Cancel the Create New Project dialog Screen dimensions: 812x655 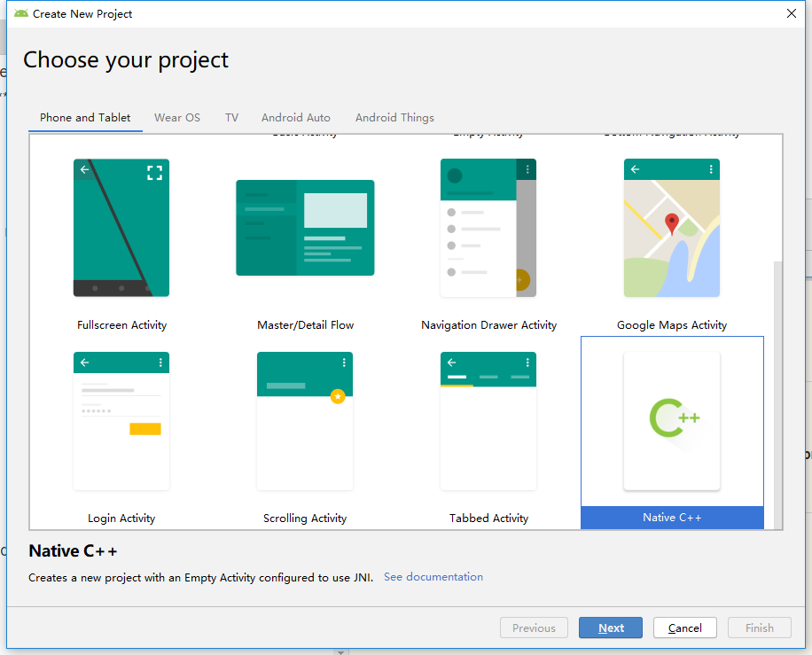[684, 628]
